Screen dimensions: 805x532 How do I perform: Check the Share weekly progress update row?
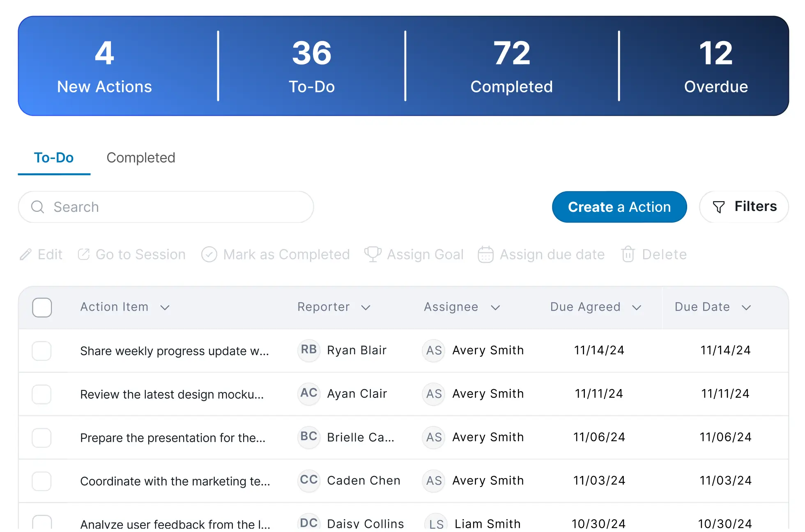[42, 351]
